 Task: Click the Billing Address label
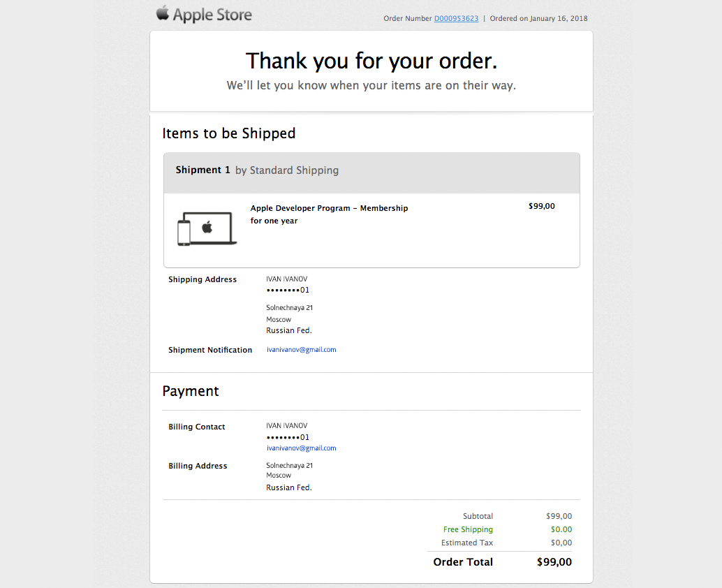click(x=198, y=466)
